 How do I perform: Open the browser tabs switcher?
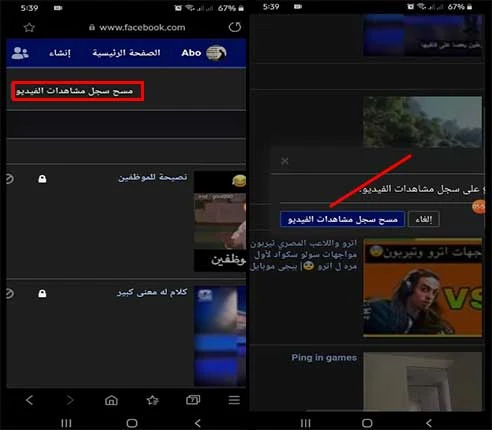[193, 400]
